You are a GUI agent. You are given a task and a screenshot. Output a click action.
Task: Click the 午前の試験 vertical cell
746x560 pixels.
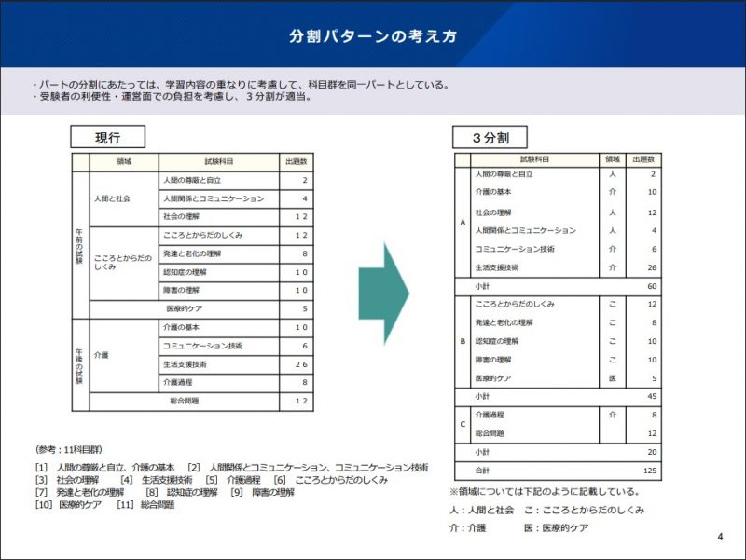79,244
